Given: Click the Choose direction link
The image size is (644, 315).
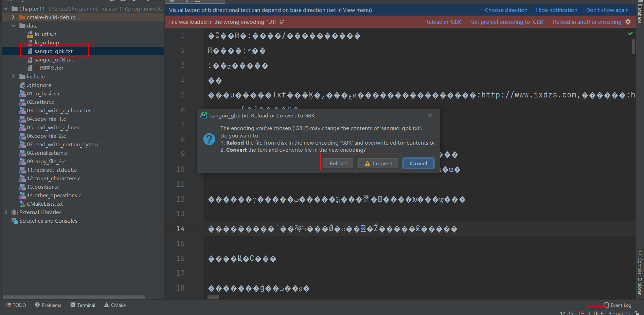Looking at the screenshot, I should pos(506,10).
